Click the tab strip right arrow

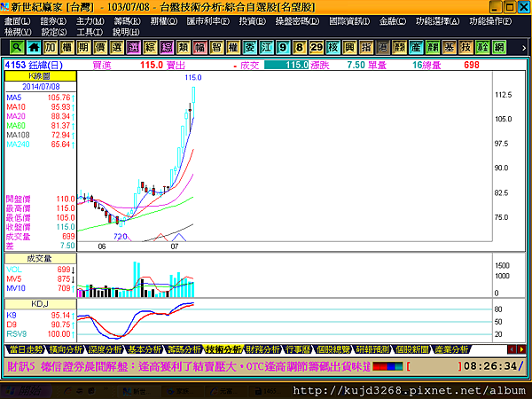(521, 349)
